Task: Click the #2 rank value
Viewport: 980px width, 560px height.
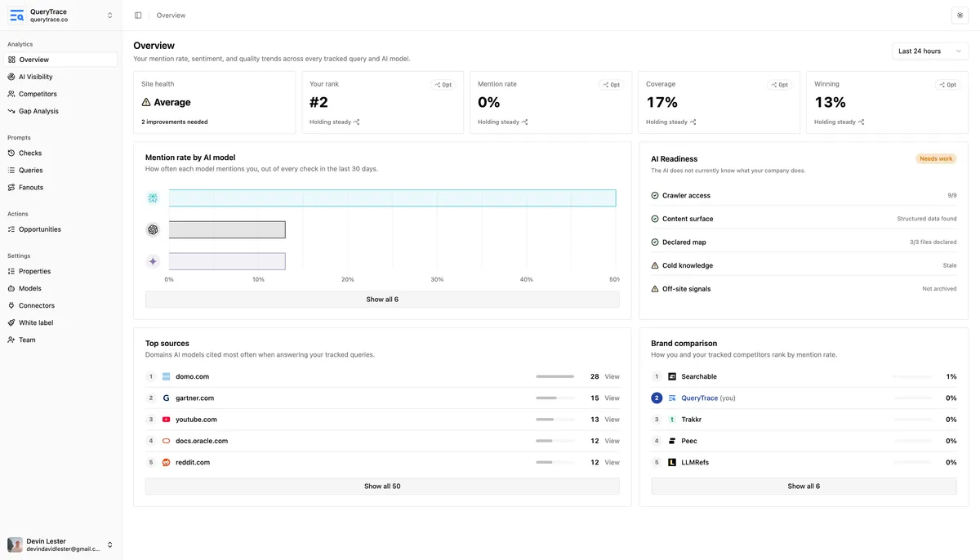Action: [318, 102]
